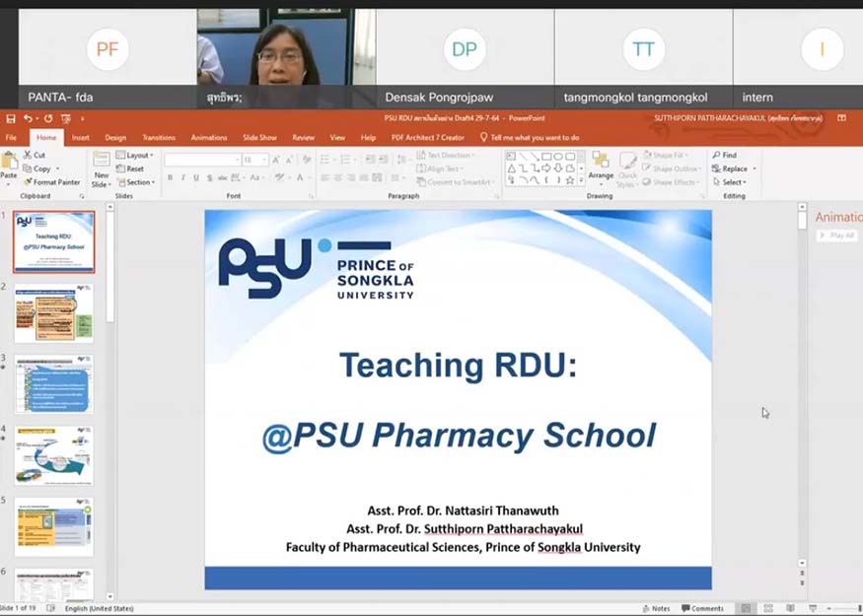Open the File tab

coord(11,138)
